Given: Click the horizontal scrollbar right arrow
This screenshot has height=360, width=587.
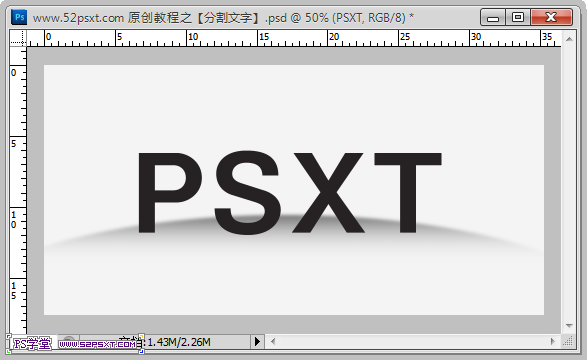Looking at the screenshot, I should (x=553, y=341).
